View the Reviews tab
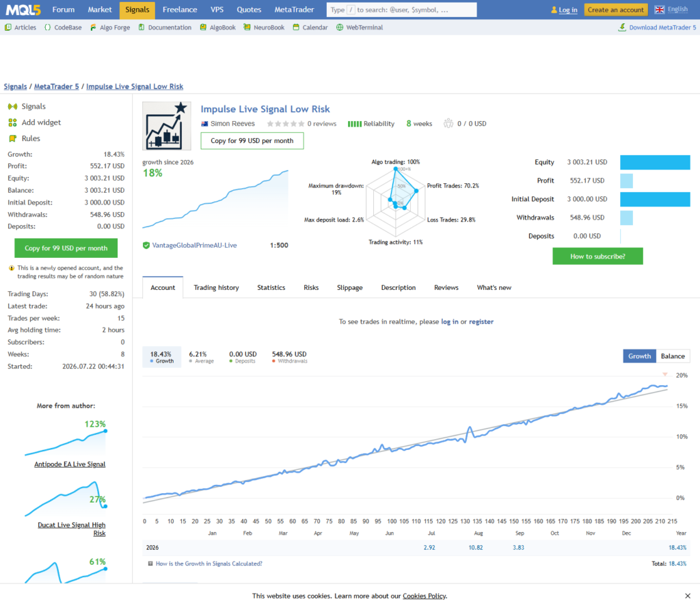Screen dimensions: 700x608 [x=446, y=288]
